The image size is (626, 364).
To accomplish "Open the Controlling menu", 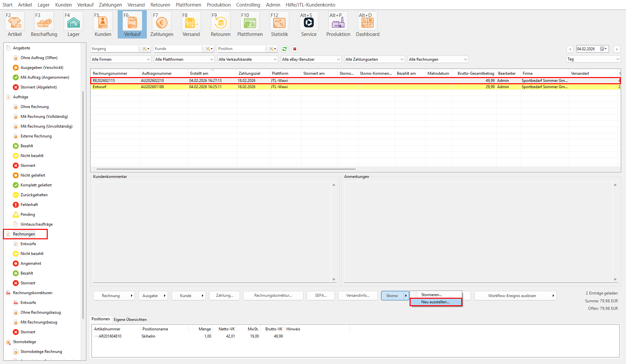I will pos(248,5).
